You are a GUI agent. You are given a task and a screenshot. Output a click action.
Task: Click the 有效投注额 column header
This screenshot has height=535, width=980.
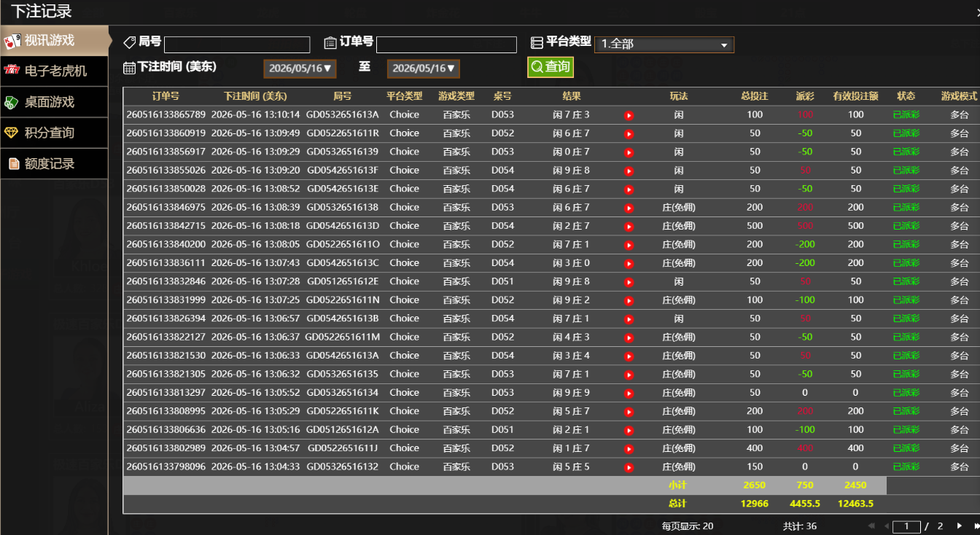click(855, 96)
